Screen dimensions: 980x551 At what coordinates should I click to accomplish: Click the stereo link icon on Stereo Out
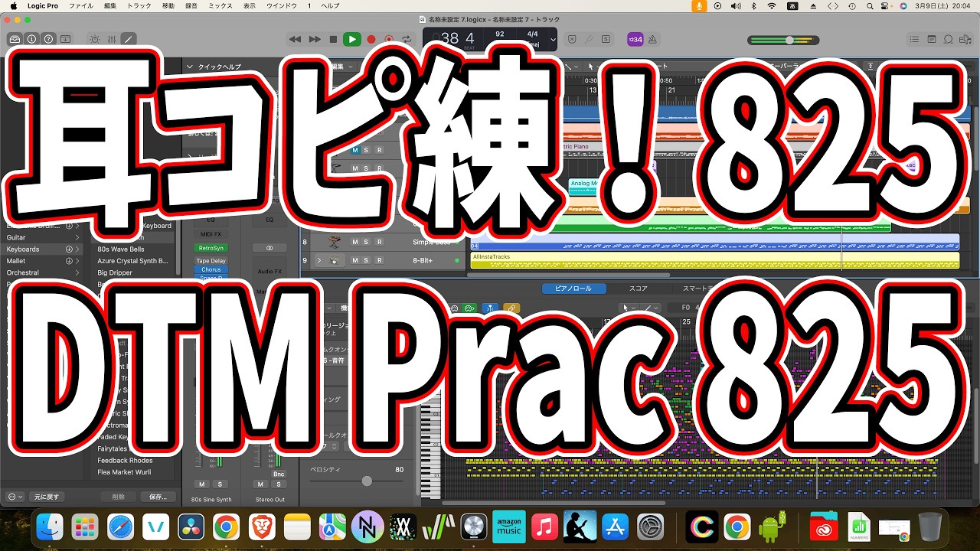click(x=269, y=248)
